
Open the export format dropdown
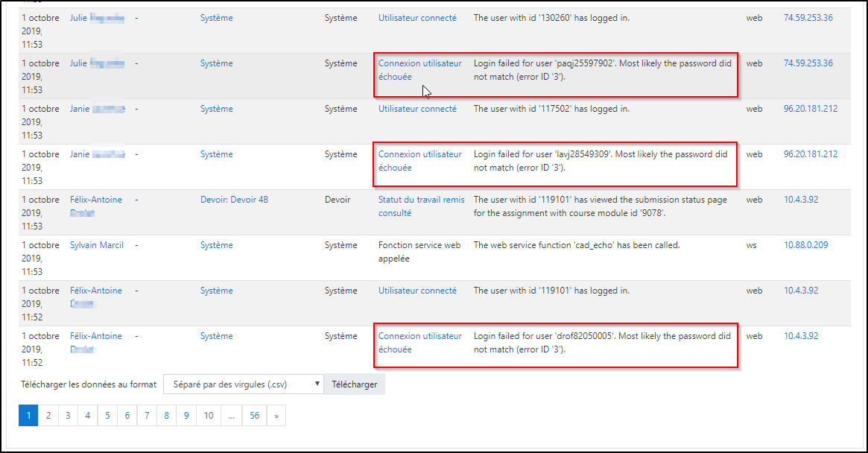(243, 384)
